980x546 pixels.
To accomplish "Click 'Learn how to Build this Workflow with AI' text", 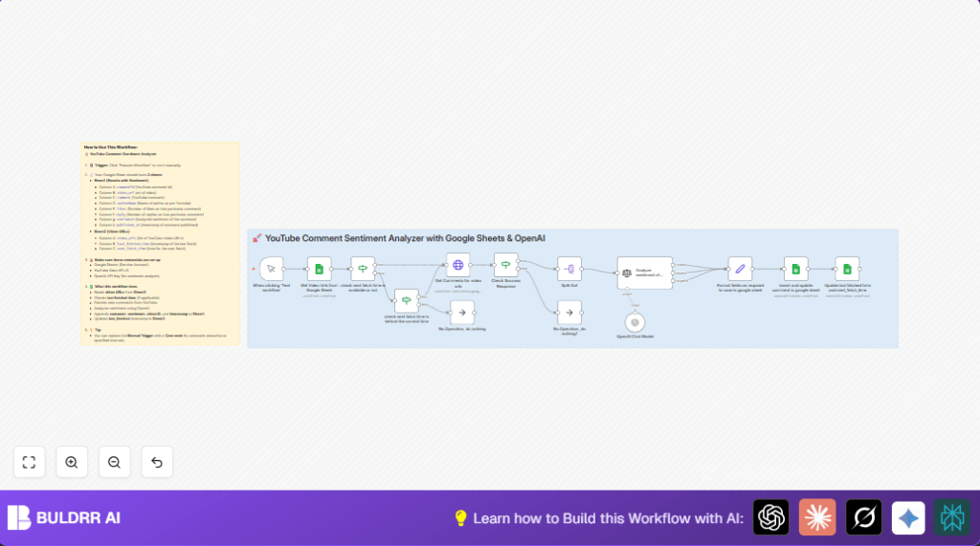I will pyautogui.click(x=608, y=518).
